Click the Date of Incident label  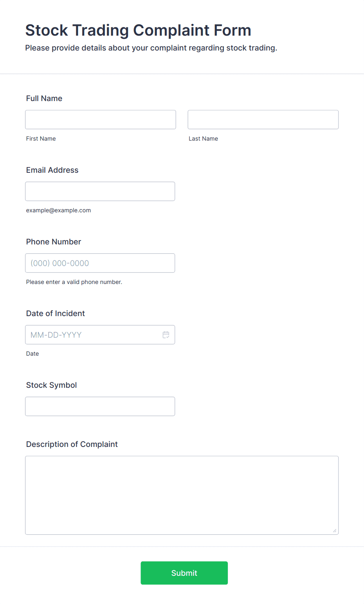point(56,313)
